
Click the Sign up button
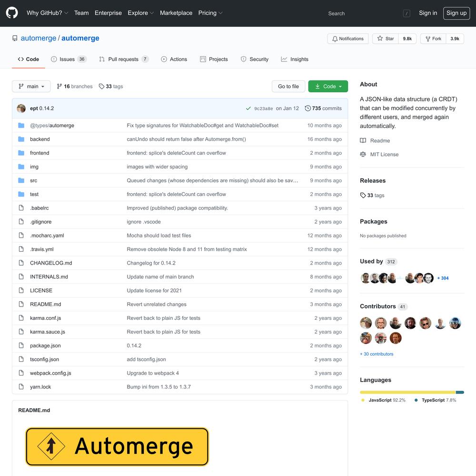click(456, 13)
